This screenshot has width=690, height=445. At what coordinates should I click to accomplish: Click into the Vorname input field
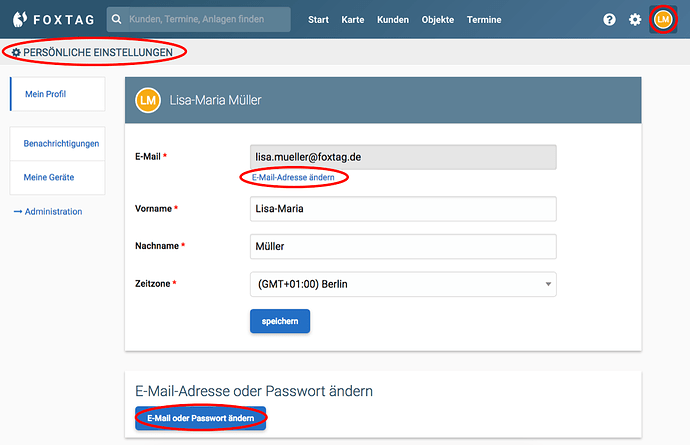point(402,208)
